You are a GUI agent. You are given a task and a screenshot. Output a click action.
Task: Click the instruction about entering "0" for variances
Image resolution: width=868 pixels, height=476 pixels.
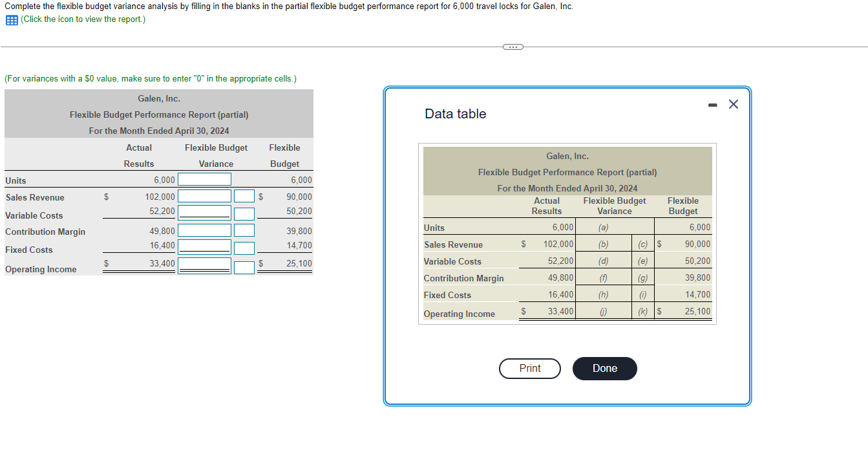click(x=151, y=79)
